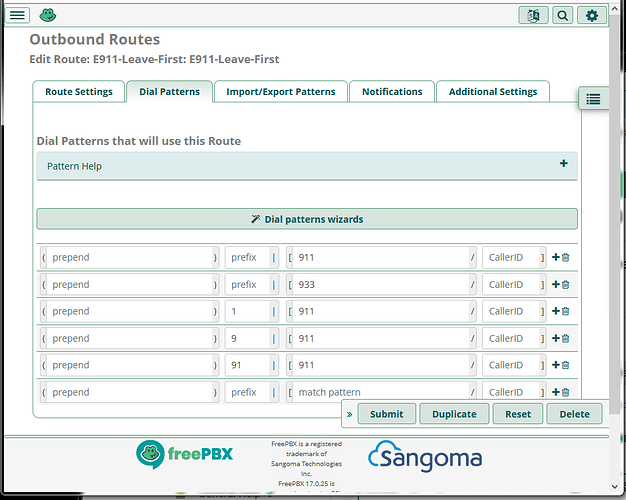Open the search magnifier icon
This screenshot has height=500, width=626.
pyautogui.click(x=563, y=15)
